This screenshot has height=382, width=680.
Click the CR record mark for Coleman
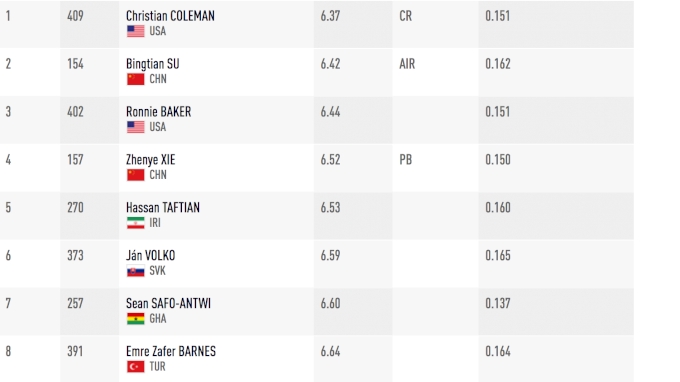tap(405, 16)
